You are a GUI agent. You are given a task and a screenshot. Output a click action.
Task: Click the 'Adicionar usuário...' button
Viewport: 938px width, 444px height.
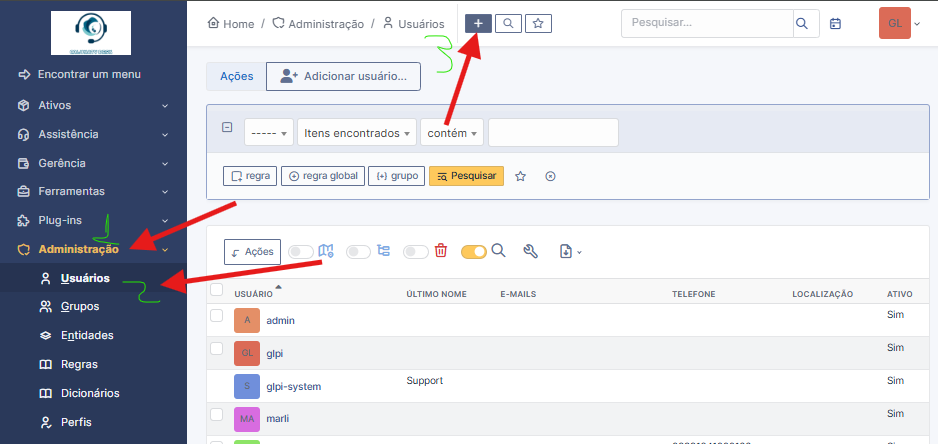click(344, 76)
